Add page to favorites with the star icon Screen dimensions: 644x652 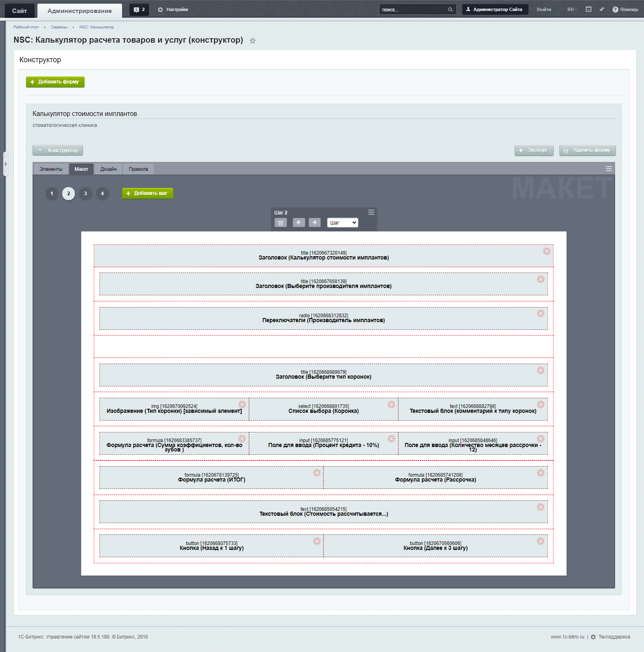253,41
